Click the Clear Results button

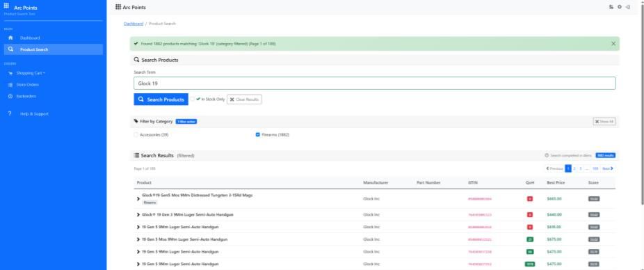[244, 100]
